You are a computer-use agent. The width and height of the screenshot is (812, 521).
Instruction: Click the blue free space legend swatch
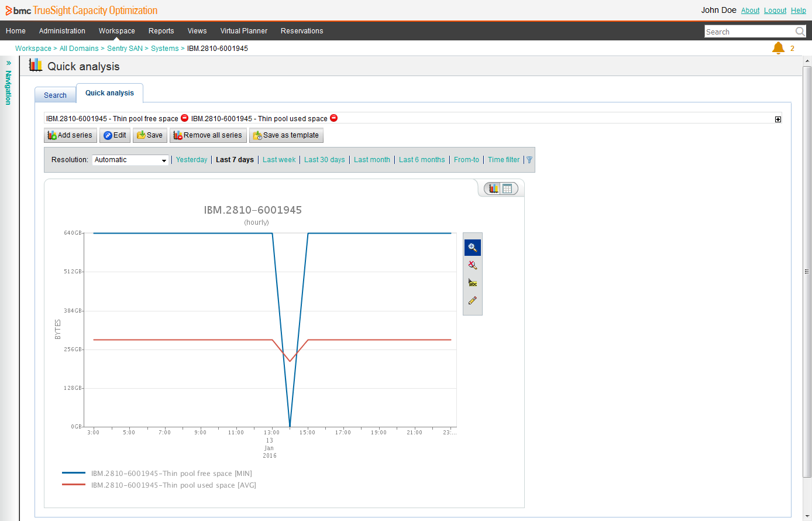point(74,473)
